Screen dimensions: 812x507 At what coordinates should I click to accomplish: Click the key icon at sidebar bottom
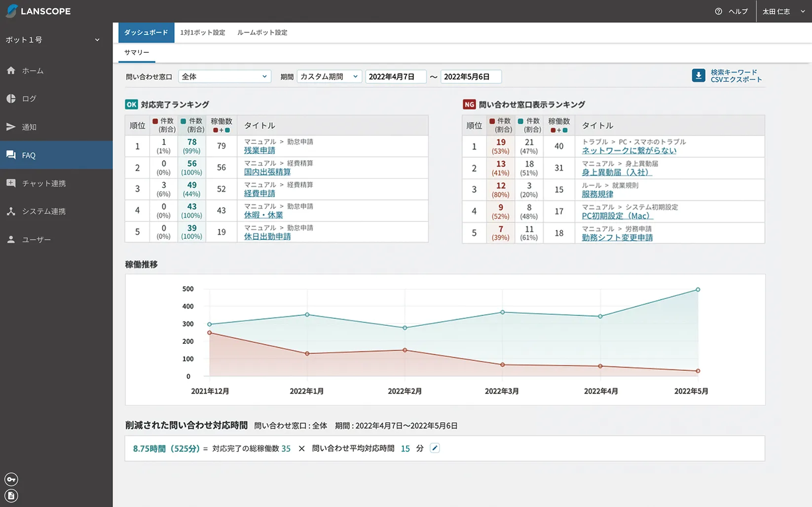tap(11, 479)
